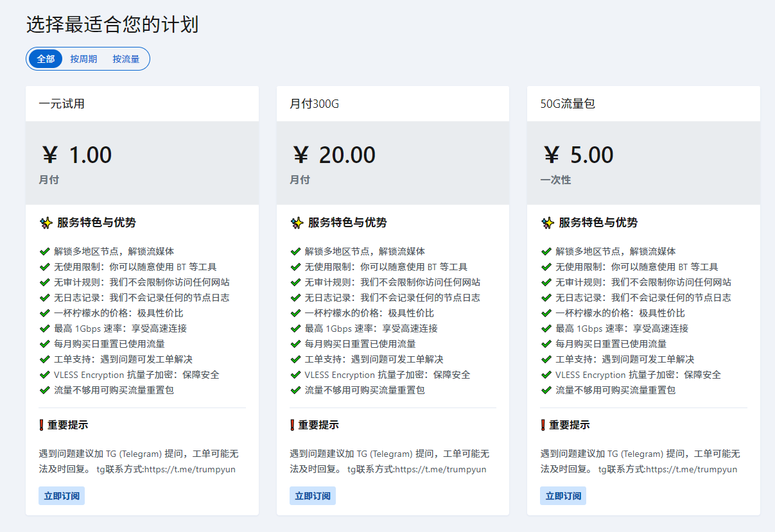Switch to the 按流量 tab
775x532 pixels.
126,59
